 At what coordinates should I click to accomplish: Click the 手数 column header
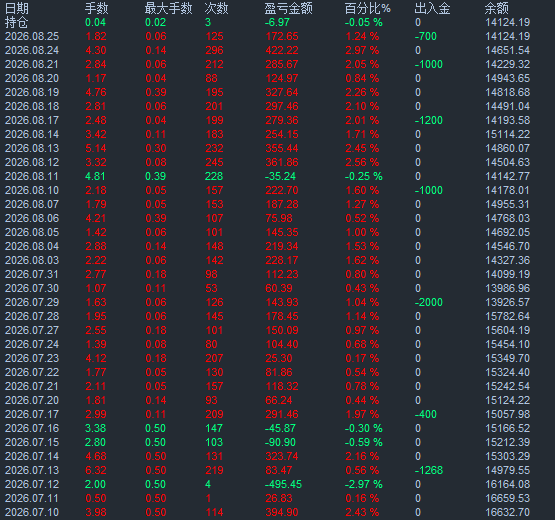click(97, 8)
